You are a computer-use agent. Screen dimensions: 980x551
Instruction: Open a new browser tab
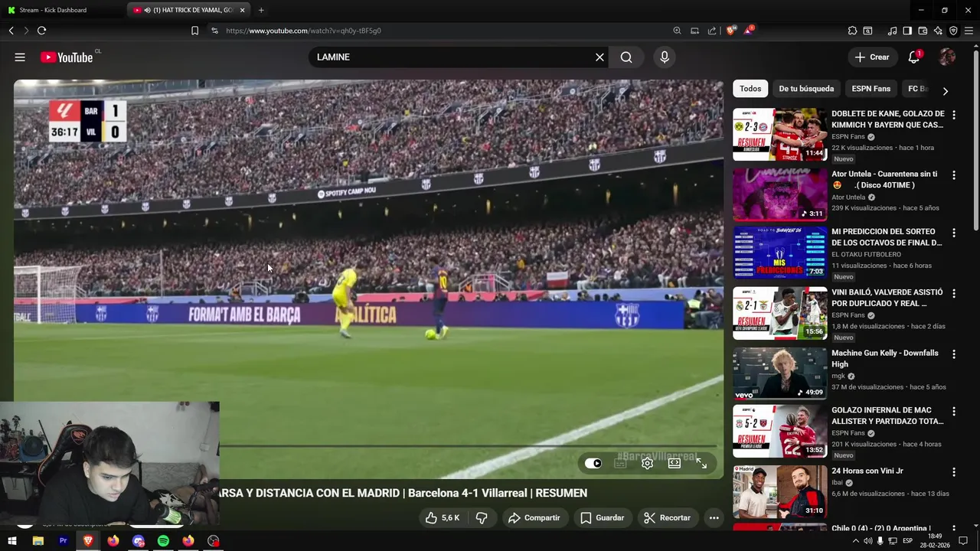[x=261, y=10]
